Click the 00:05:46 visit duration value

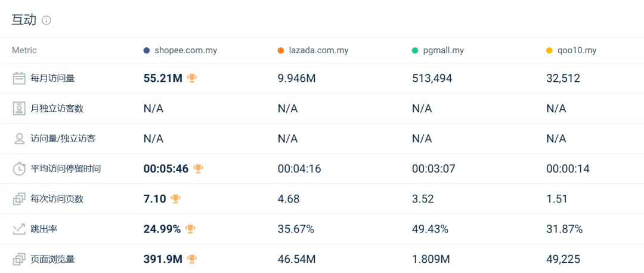(x=166, y=169)
